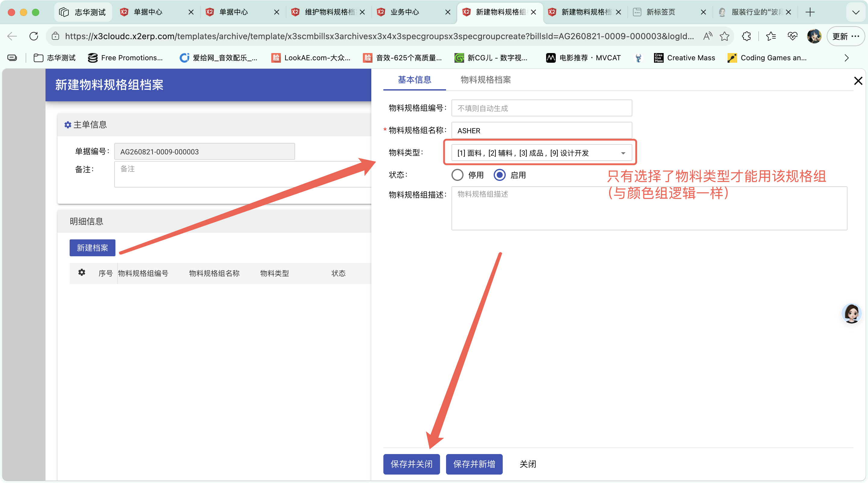
Task: Switch to 业务中心 browser tab
Action: click(x=414, y=12)
